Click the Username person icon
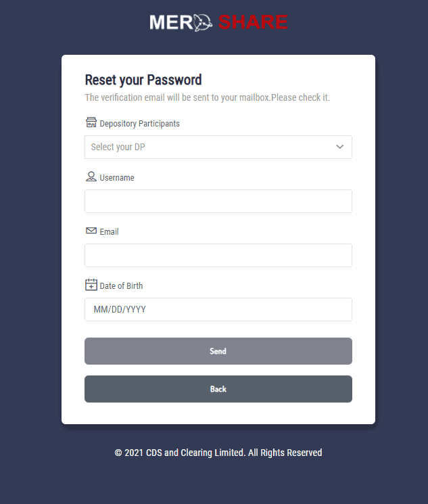This screenshot has height=504, width=428. tap(91, 177)
